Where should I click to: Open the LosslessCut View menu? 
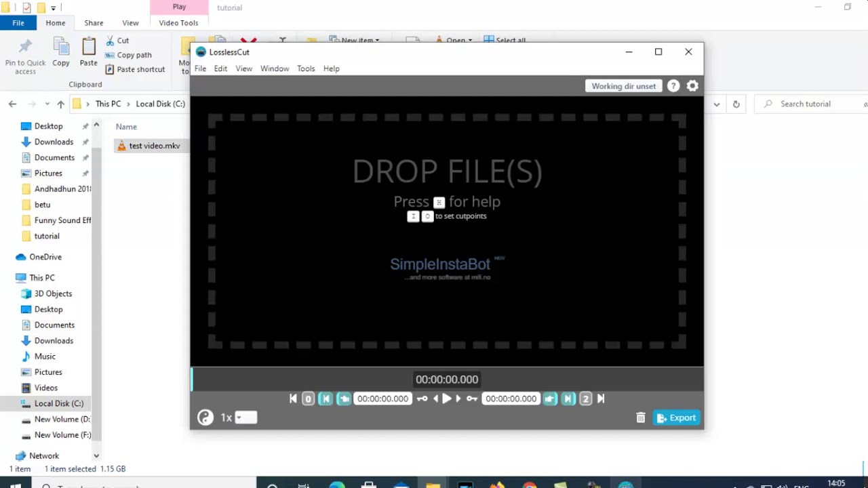click(243, 68)
